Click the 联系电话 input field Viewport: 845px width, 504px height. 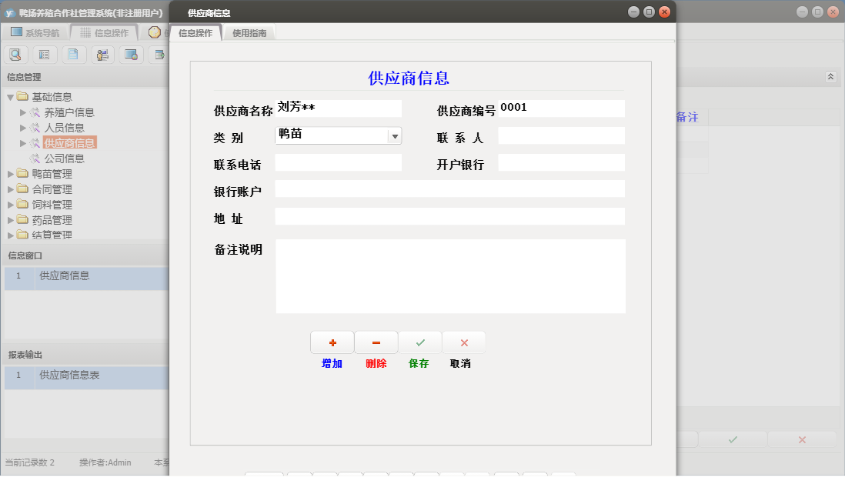(339, 162)
